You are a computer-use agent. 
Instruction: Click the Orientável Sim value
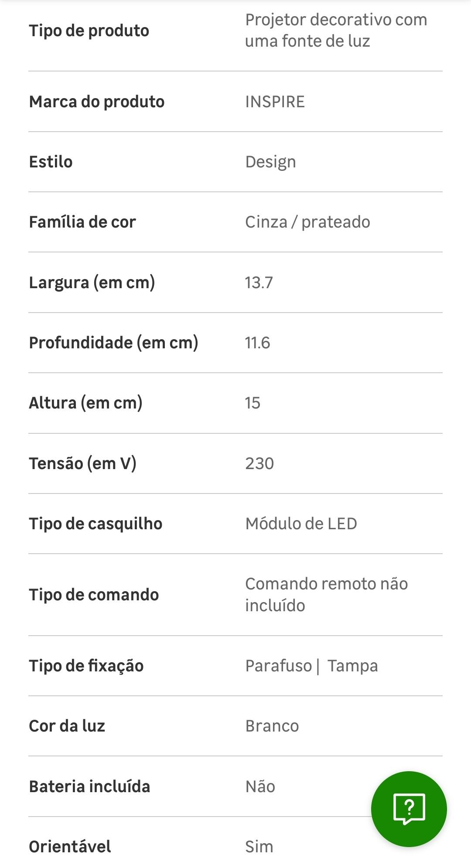[x=259, y=847]
